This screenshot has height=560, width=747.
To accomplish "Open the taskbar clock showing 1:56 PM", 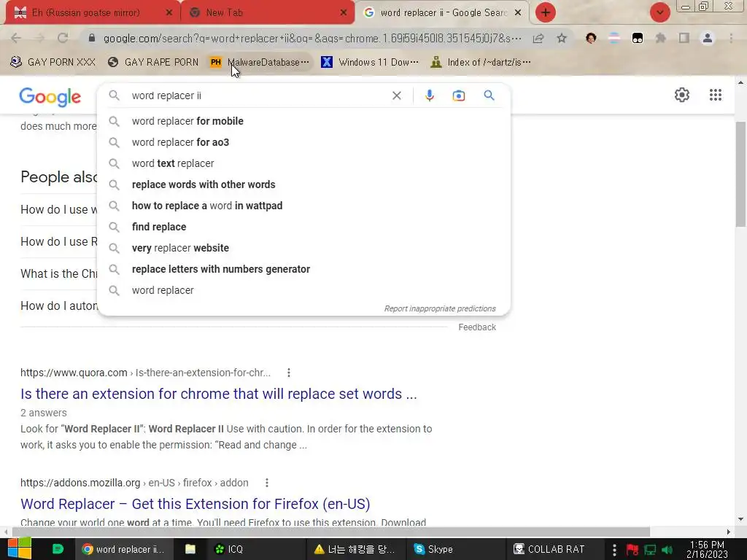I will pyautogui.click(x=707, y=549).
